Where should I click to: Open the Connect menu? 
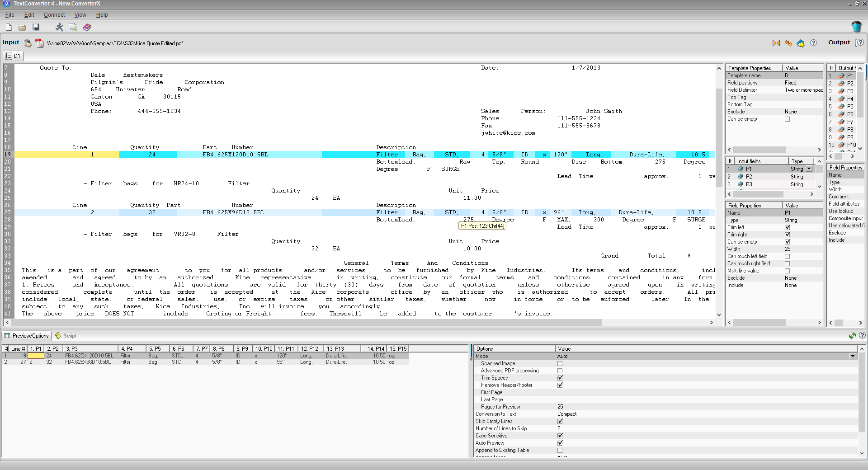tap(54, 15)
